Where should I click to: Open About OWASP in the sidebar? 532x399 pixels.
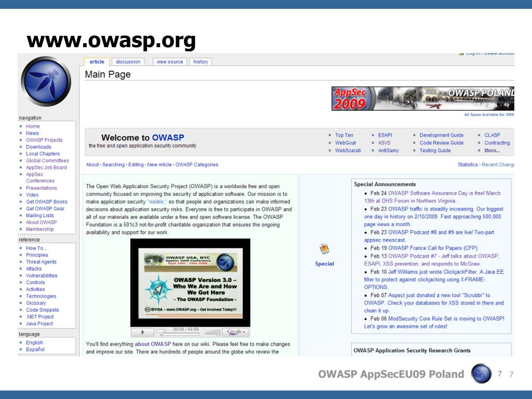(x=42, y=222)
